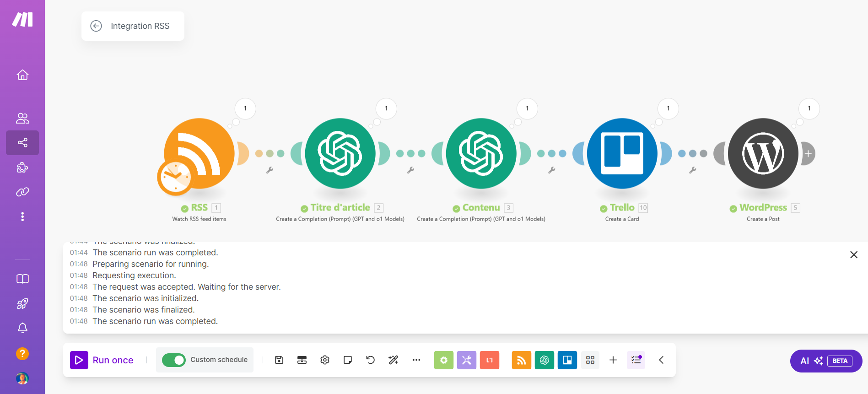
Task: Click the green OpenAI favorite icon
Action: tap(545, 360)
